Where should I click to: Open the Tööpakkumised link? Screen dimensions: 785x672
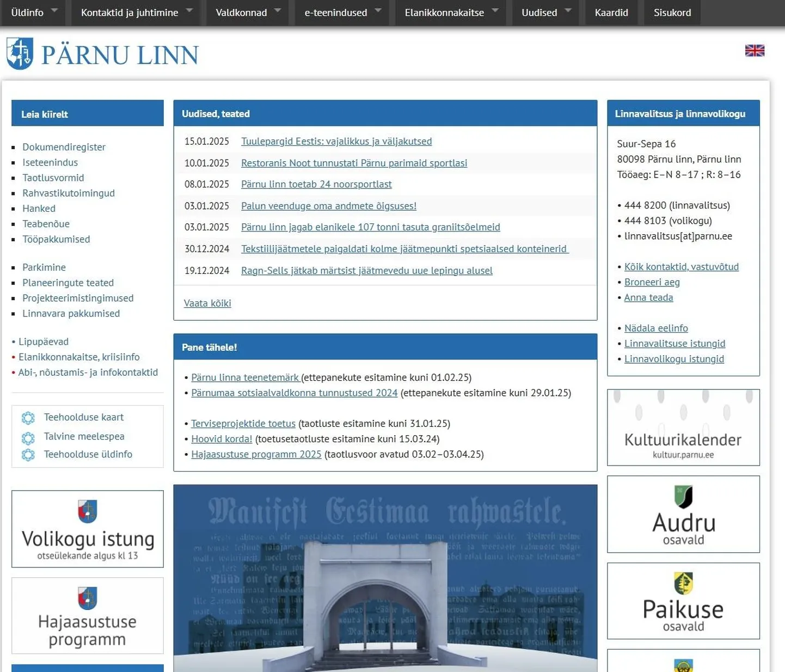click(56, 239)
